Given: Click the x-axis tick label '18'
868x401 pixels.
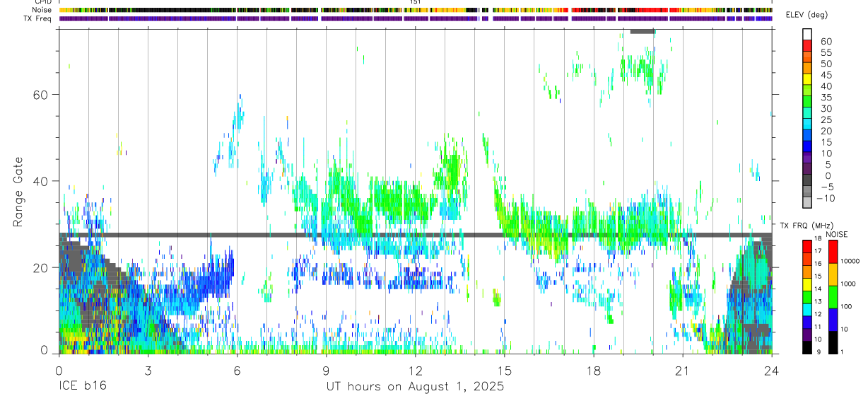Looking at the screenshot, I should tap(593, 371).
